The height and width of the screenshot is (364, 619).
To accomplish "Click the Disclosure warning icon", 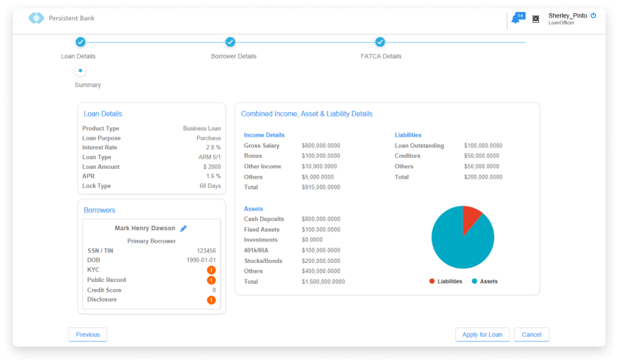I will 211,300.
